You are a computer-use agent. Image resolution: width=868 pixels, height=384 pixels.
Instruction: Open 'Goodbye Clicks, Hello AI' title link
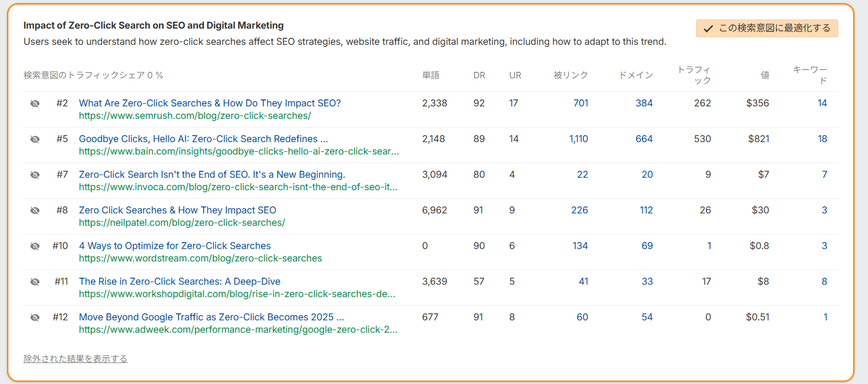tap(203, 139)
